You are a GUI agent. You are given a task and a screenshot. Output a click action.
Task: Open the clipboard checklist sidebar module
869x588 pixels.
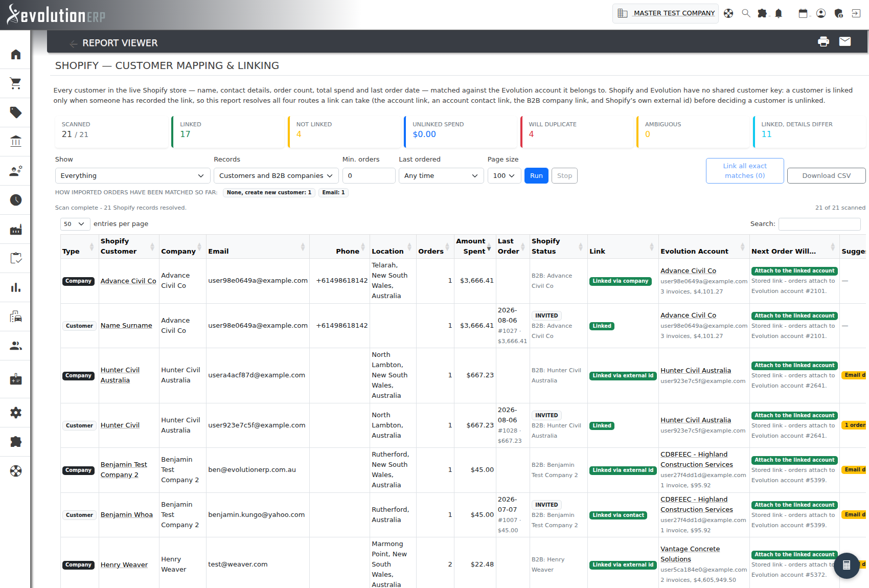[x=16, y=258]
